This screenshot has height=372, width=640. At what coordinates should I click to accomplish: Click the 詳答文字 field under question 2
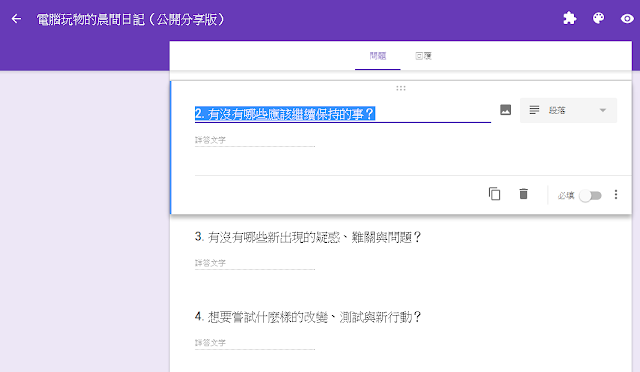[x=255, y=140]
